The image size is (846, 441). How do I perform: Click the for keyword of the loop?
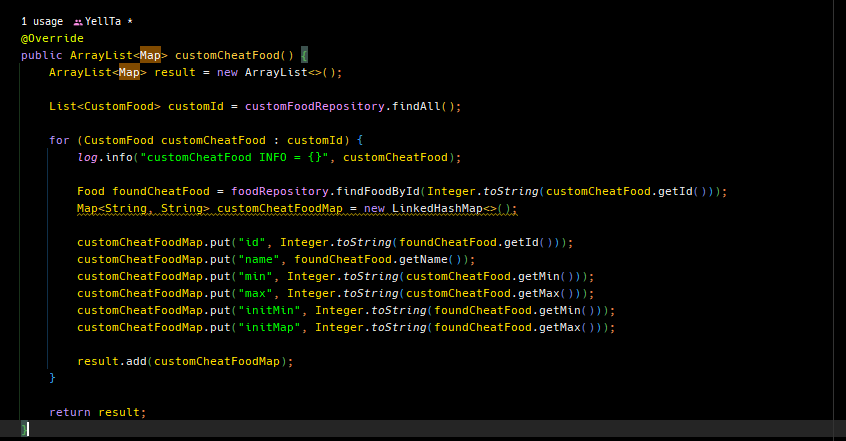pyautogui.click(x=59, y=140)
